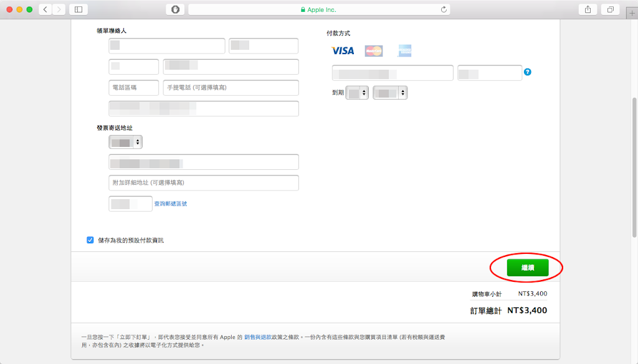This screenshot has height=364, width=638.
Task: Show all tabs overview
Action: (610, 9)
